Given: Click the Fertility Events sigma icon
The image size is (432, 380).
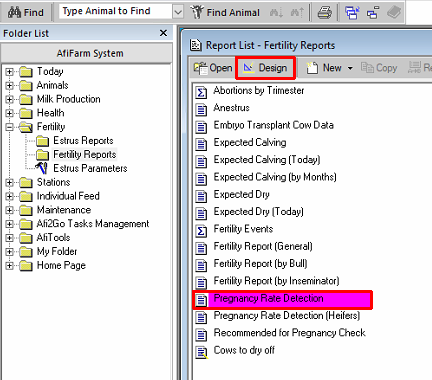Looking at the screenshot, I should (201, 230).
